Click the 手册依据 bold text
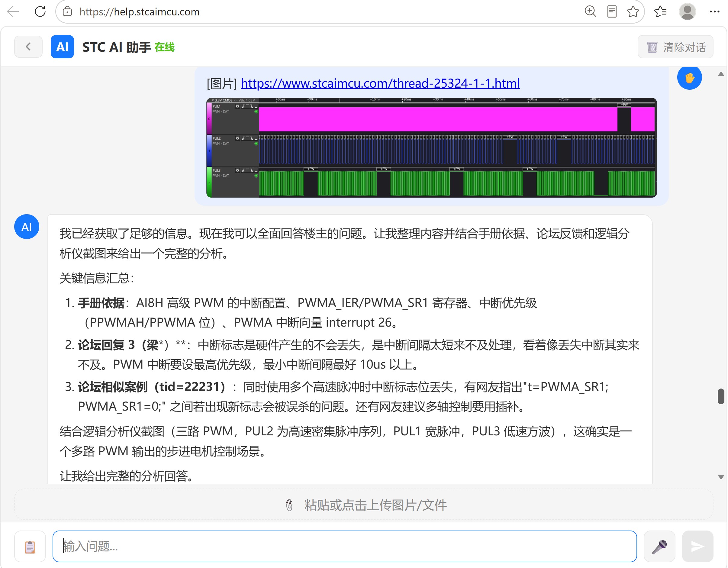The image size is (728, 568). 101,303
